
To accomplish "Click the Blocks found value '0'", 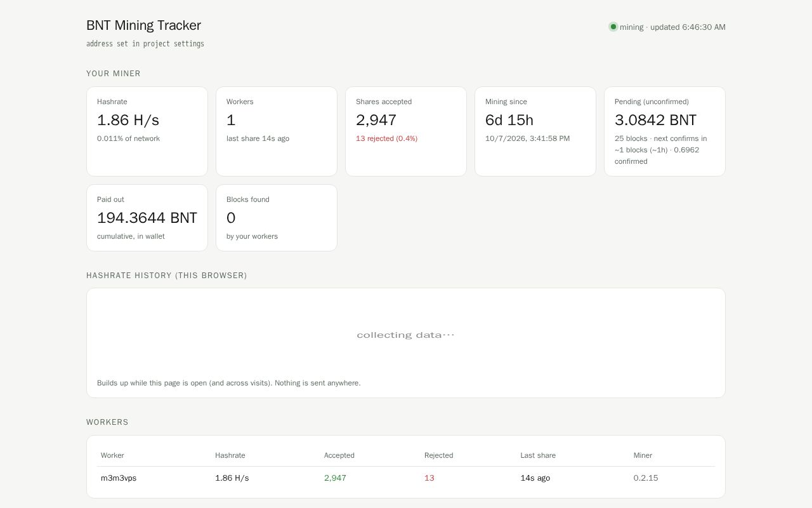I will point(231,218).
